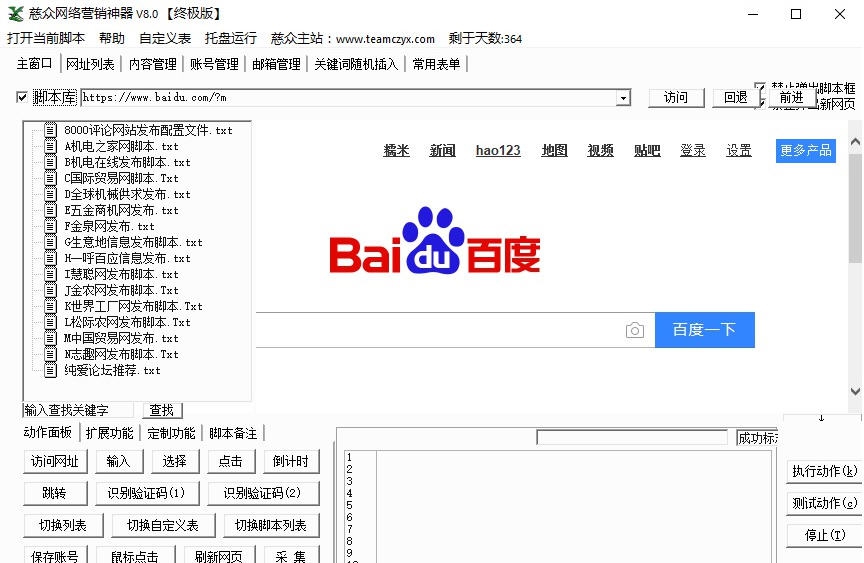
Task: Switch to the 常用表单 tab
Action: tap(436, 64)
